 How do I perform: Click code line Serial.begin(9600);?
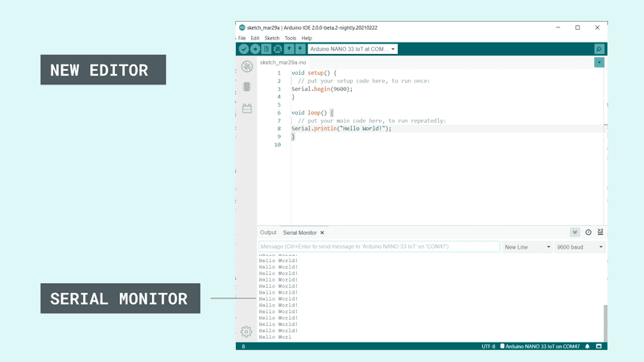coord(322,88)
